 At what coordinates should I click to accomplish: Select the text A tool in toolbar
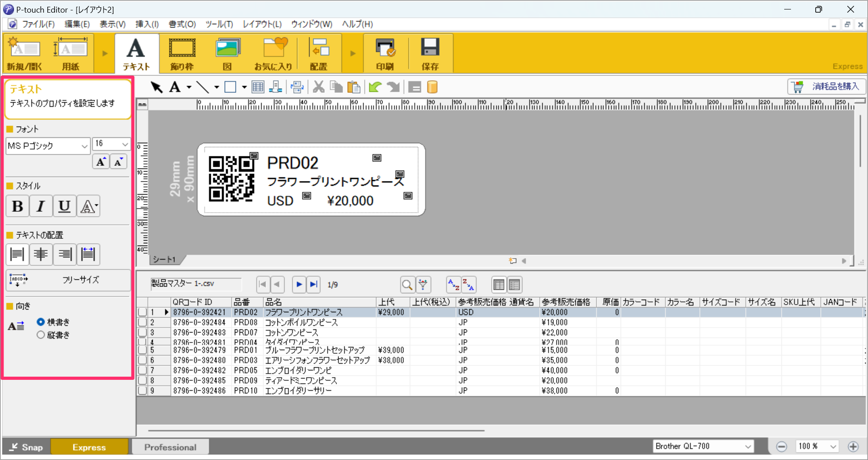(175, 87)
